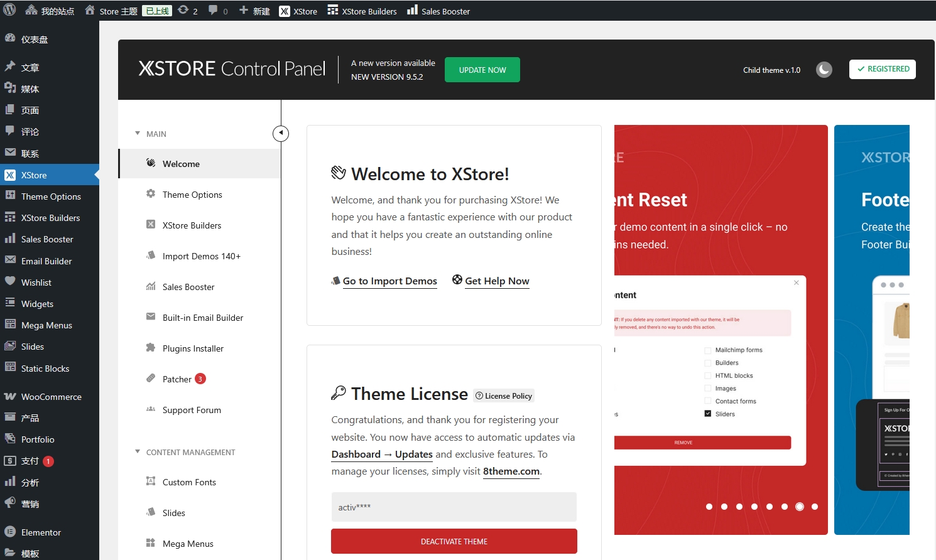Select last carousel dot
Screen dimensions: 936x560
[x=815, y=507]
